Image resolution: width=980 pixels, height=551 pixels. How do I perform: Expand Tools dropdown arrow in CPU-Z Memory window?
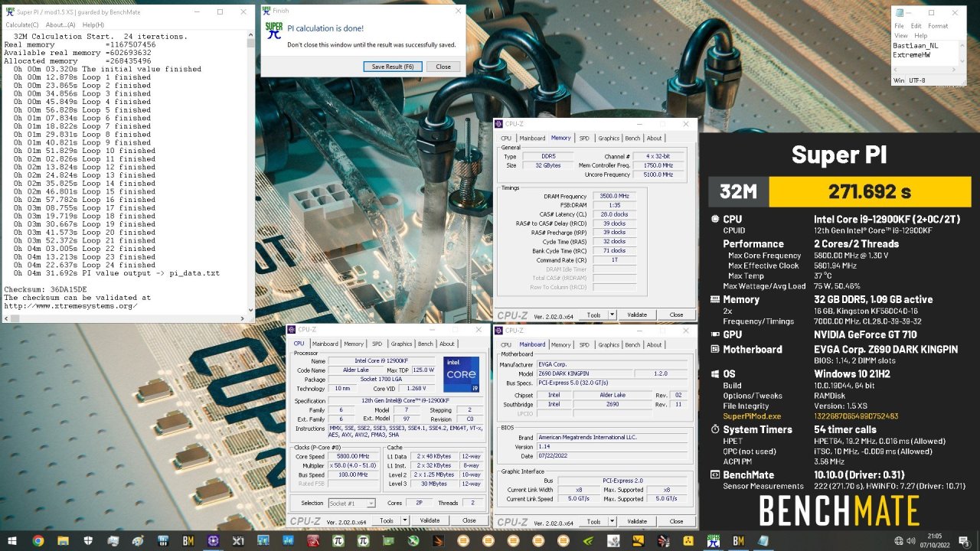pos(612,315)
